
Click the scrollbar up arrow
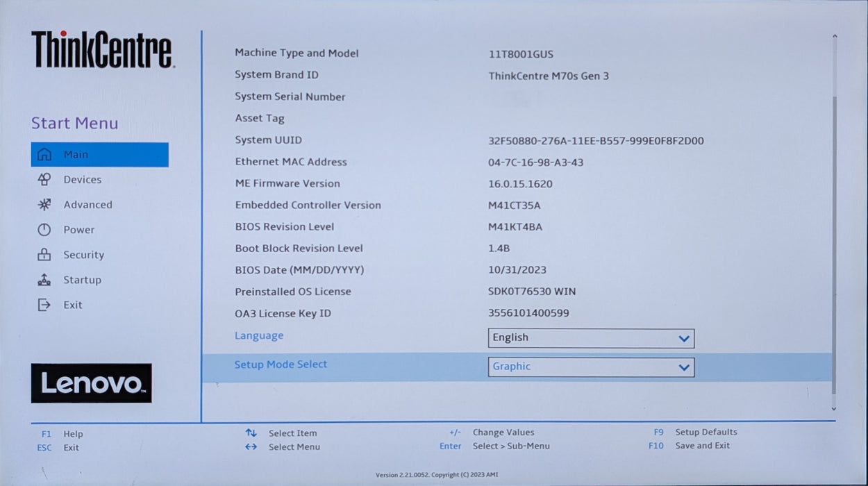pyautogui.click(x=835, y=37)
